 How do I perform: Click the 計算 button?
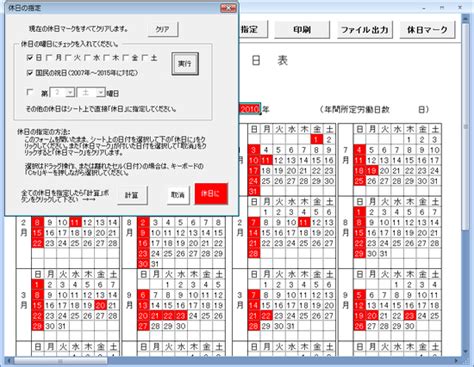(132, 195)
